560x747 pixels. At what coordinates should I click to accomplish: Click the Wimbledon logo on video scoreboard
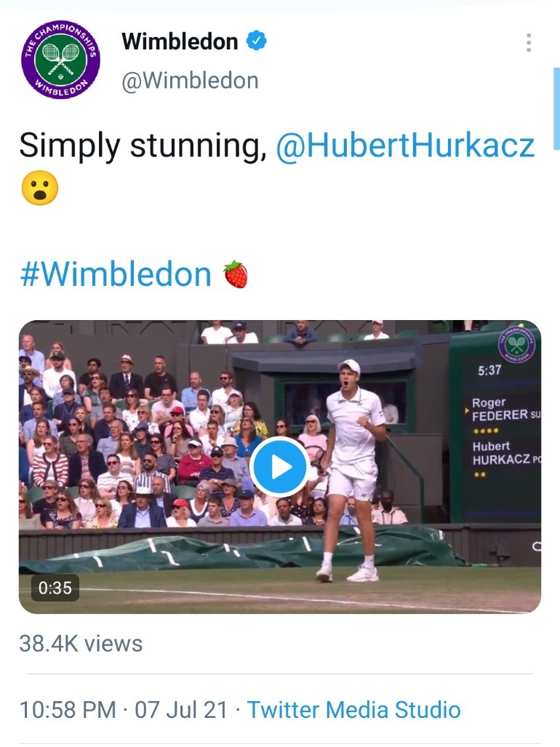pos(517,345)
